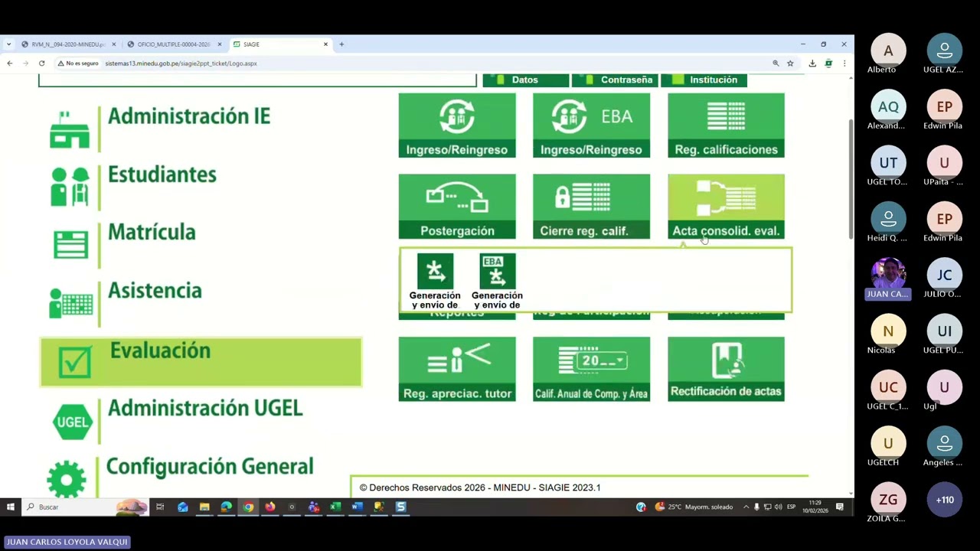Screen dimensions: 980x551
Task: Open Calif. Anual de Comp. y Área tile
Action: click(x=591, y=369)
